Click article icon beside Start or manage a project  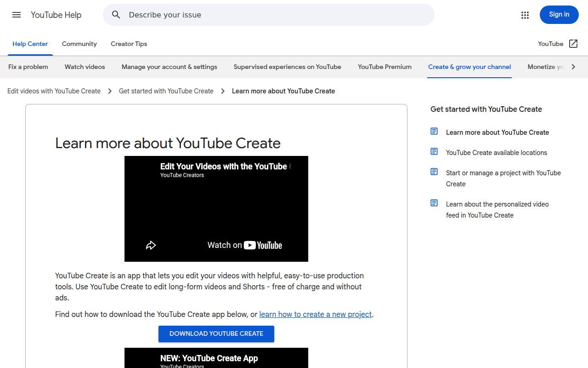click(x=434, y=172)
